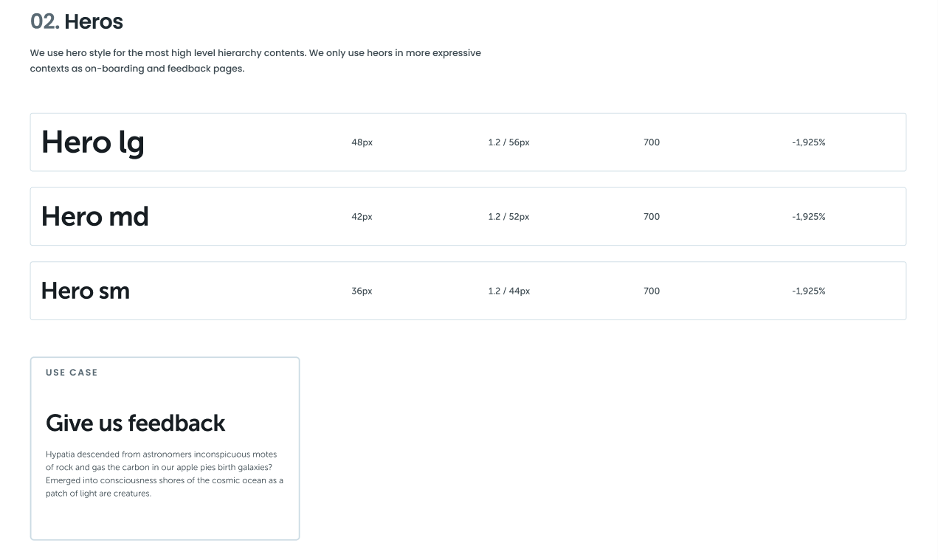Click the "Hero md" sample text
Viewport: 938px width, 560px height.
click(x=95, y=217)
